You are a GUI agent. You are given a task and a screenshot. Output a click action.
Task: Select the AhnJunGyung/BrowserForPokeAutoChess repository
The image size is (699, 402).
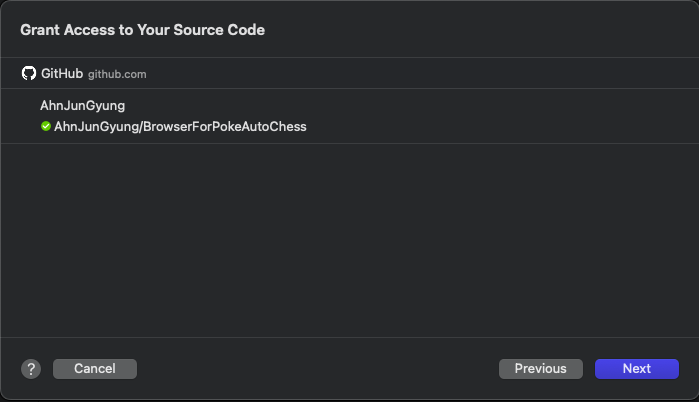[180, 127]
